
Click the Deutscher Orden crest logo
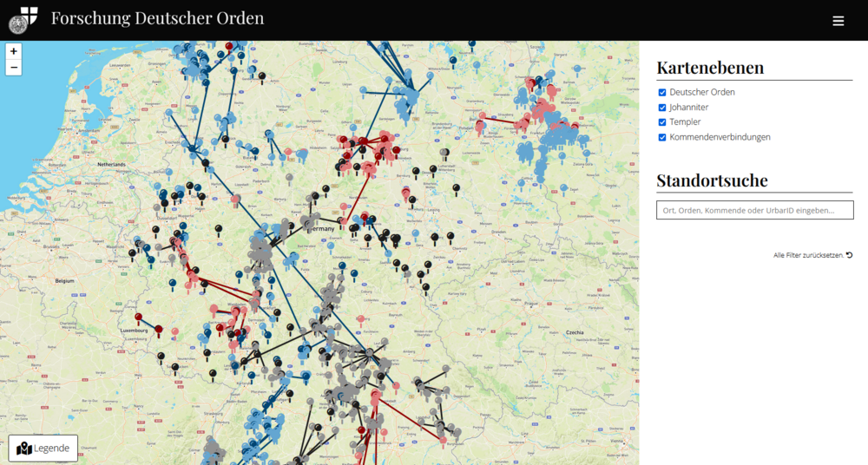[23, 19]
